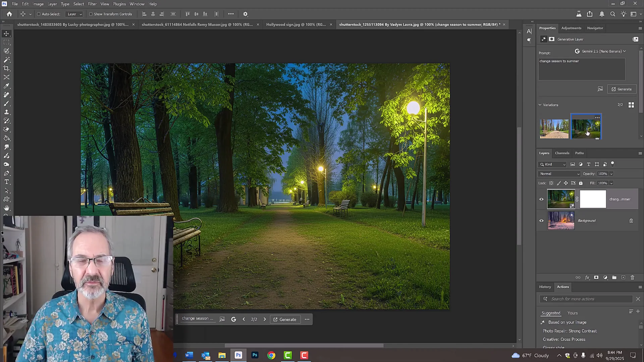The image size is (644, 362).
Task: Switch to the Channels tab
Action: coord(562,153)
